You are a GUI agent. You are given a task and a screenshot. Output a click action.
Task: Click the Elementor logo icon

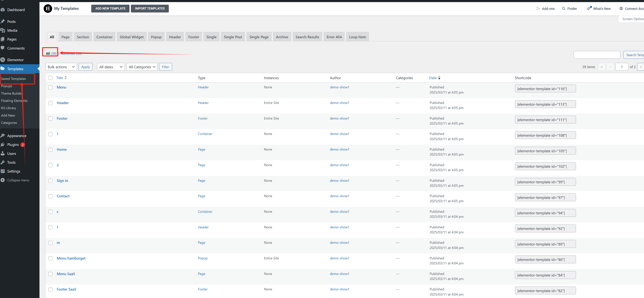(x=48, y=8)
